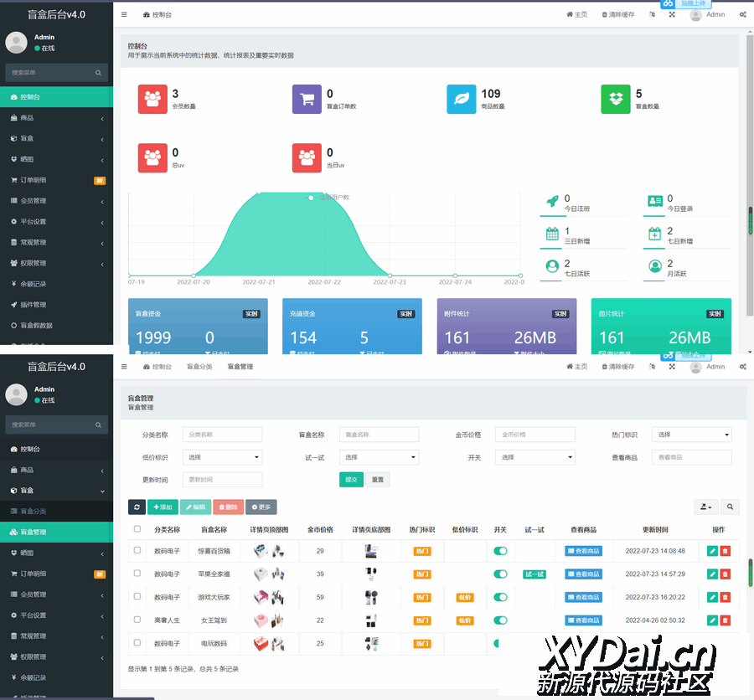This screenshot has width=754, height=700.
Task: Click the rocket icon beside 今日注册
Action: pyautogui.click(x=552, y=202)
